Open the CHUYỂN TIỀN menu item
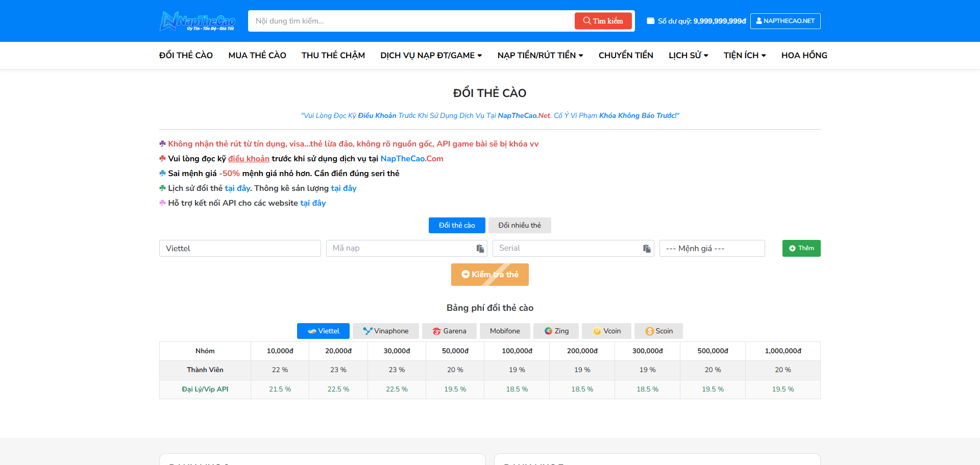980x465 pixels. point(626,55)
